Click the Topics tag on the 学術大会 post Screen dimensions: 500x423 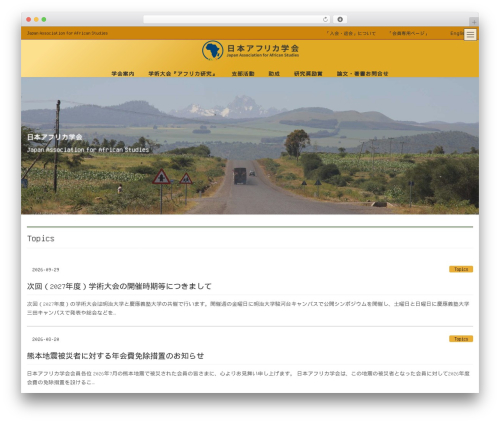pyautogui.click(x=461, y=269)
